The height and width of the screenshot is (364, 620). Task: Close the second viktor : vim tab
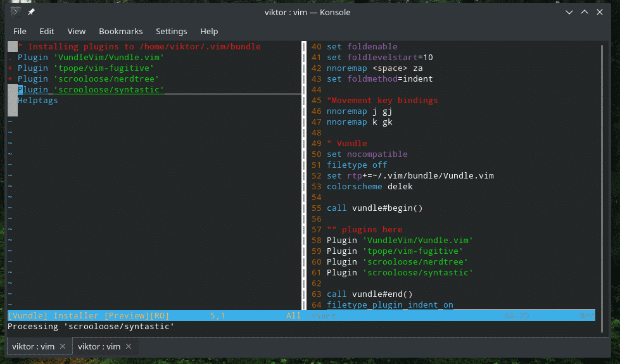(x=128, y=346)
